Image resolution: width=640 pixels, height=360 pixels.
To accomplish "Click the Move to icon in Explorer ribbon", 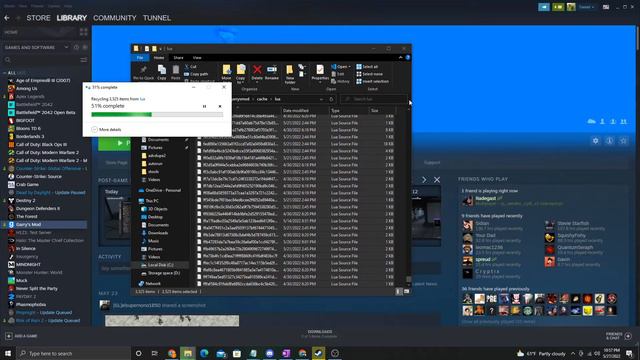I will click(x=226, y=72).
